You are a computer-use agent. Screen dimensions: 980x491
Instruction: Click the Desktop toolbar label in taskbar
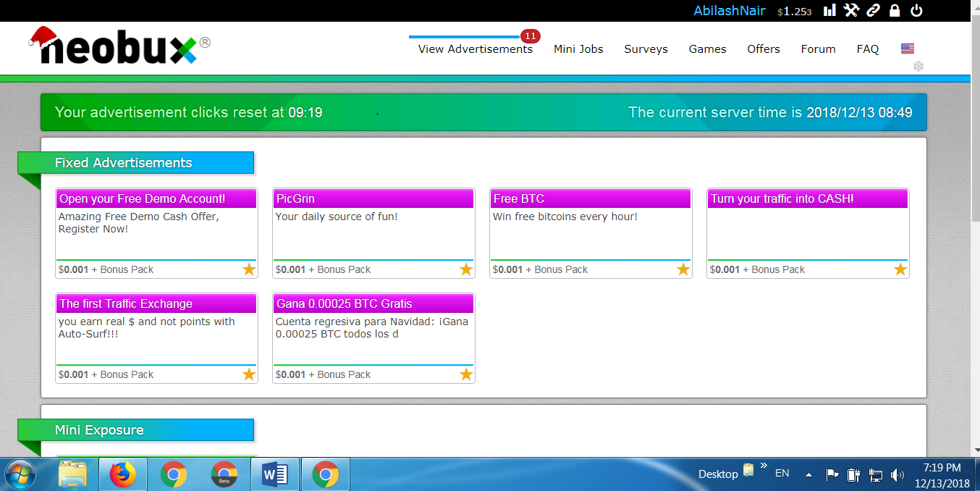[718, 474]
